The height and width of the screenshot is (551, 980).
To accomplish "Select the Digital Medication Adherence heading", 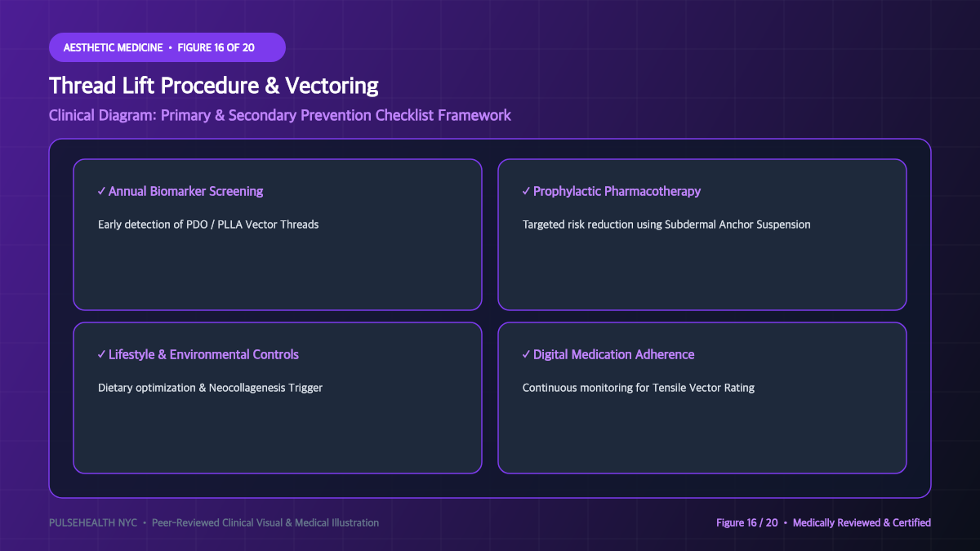I will coord(608,354).
